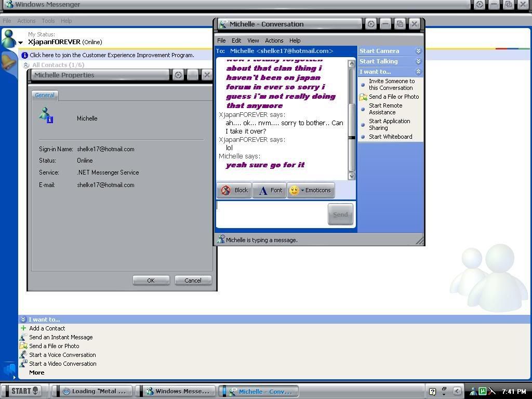Open File menu in conversation window
Screen dimensions: 532x399
coord(221,41)
